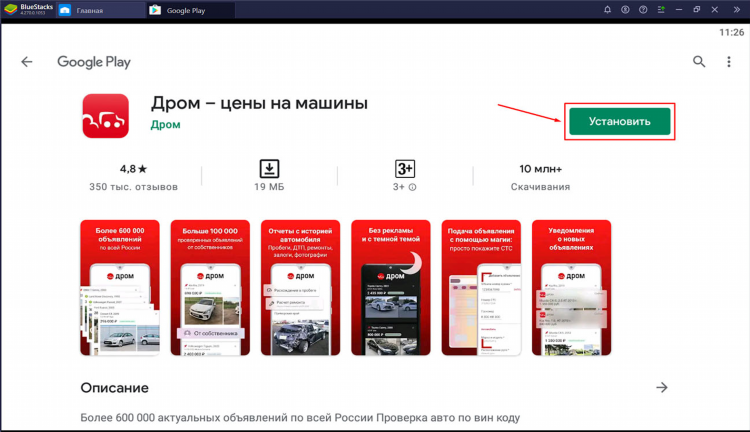Open screenshot 'Уведомления о новых объявлениях'
This screenshot has height=432, width=750.
(x=572, y=288)
